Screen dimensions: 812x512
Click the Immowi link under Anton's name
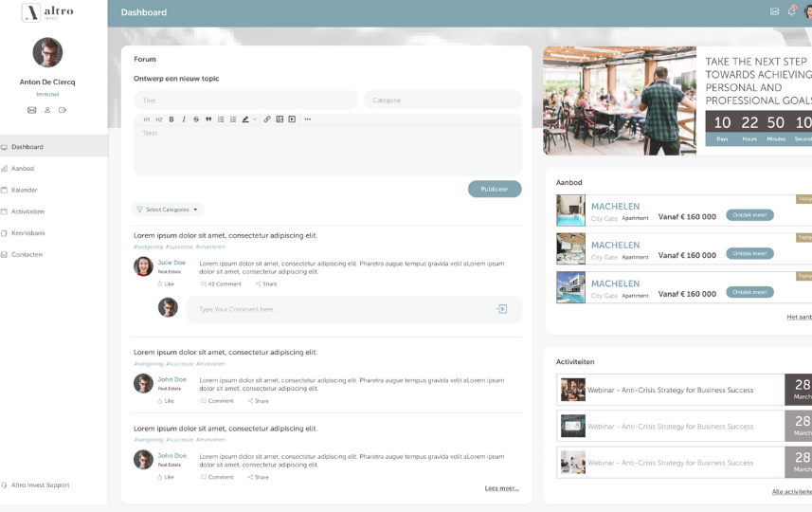point(47,94)
